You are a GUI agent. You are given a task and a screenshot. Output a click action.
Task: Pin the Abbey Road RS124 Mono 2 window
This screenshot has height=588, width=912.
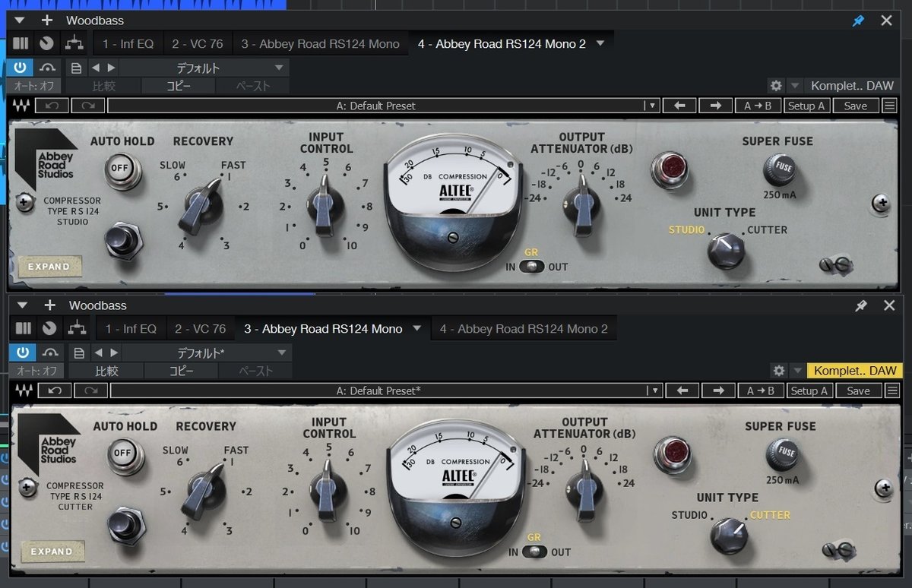point(859,21)
